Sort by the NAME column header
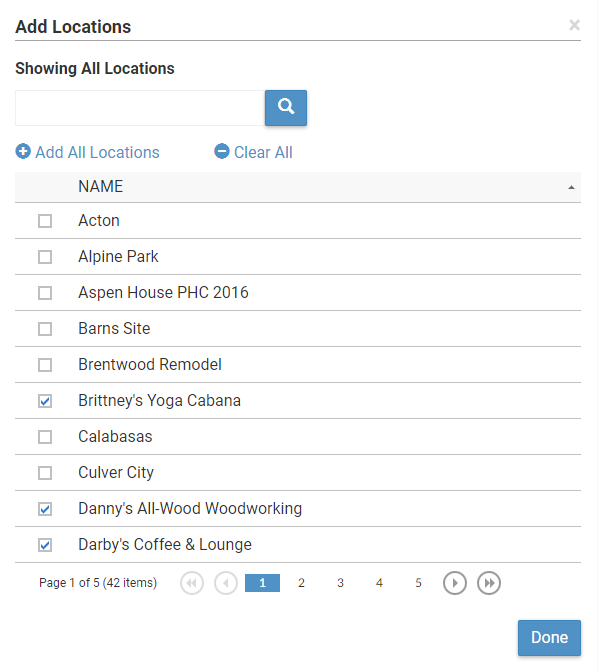The height and width of the screenshot is (671, 598). pos(101,187)
